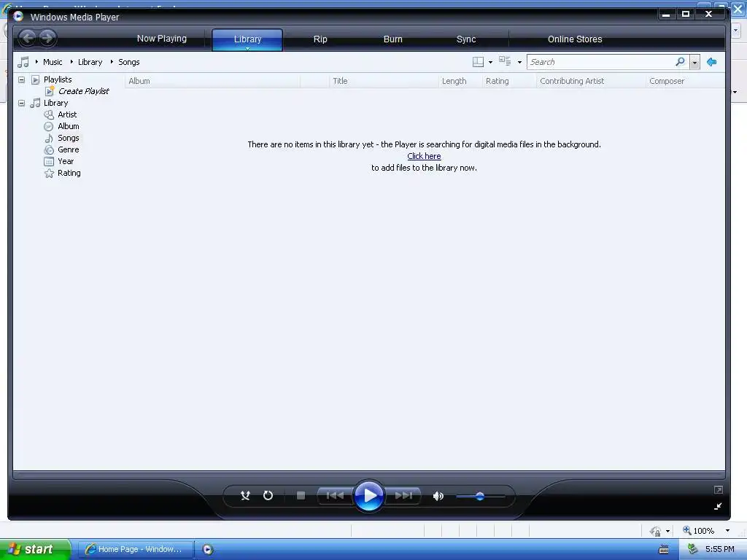Click the Artist icon in tree
This screenshot has width=747, height=560.
point(49,114)
